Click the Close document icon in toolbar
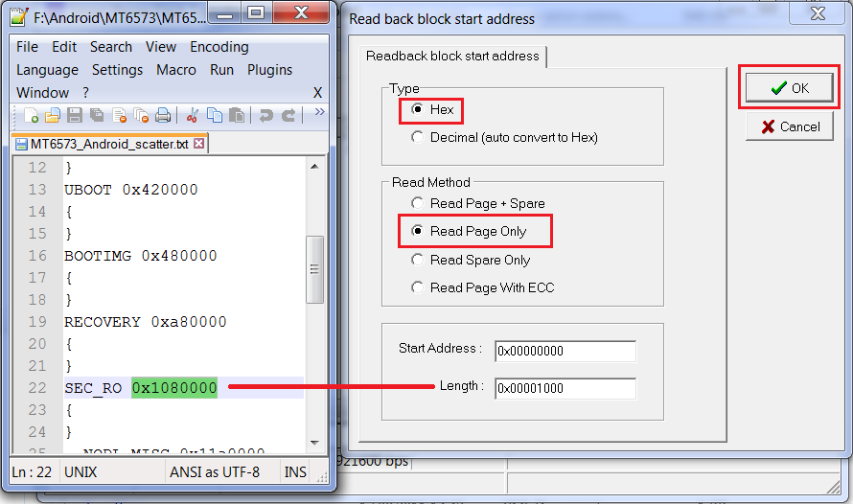The width and height of the screenshot is (853, 504). pyautogui.click(x=119, y=115)
